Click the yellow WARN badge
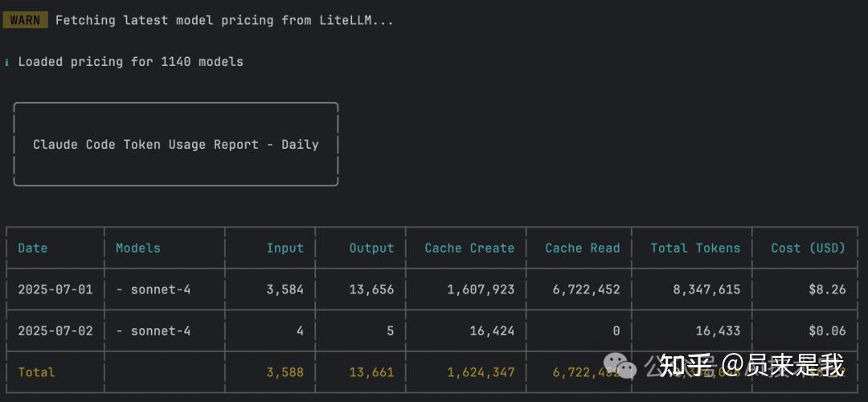Image resolution: width=868 pixels, height=402 pixels. pos(25,20)
